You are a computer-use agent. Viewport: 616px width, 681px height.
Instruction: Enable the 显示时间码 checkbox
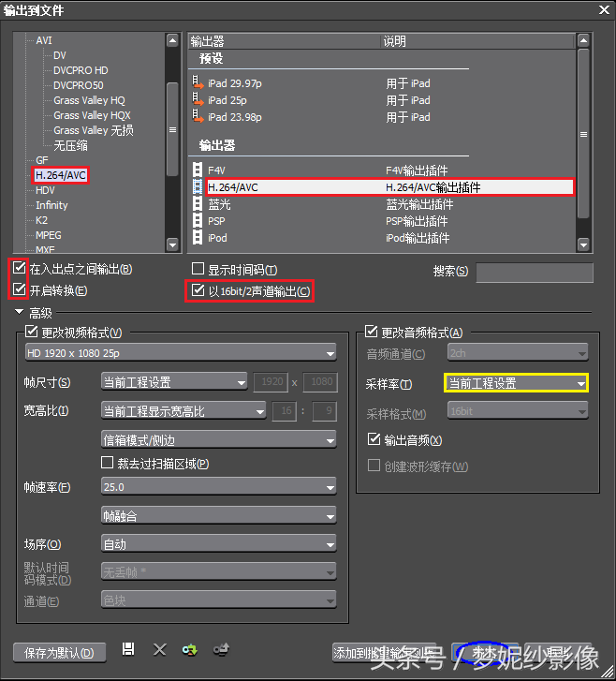tap(198, 270)
